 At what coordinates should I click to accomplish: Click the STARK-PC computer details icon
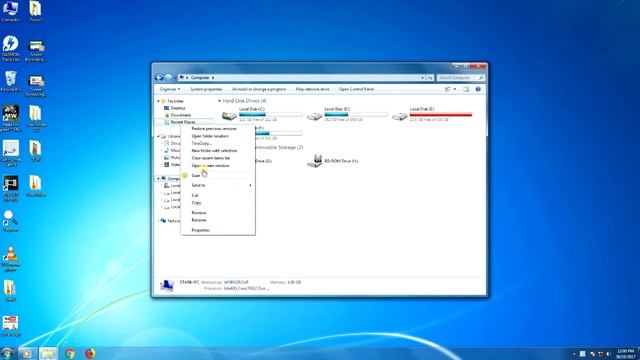(167, 285)
